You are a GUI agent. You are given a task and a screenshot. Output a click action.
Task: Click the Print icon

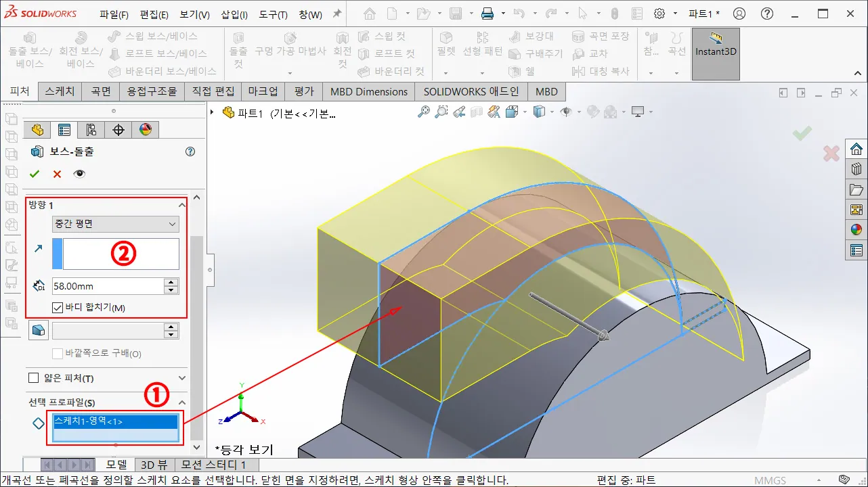(487, 14)
